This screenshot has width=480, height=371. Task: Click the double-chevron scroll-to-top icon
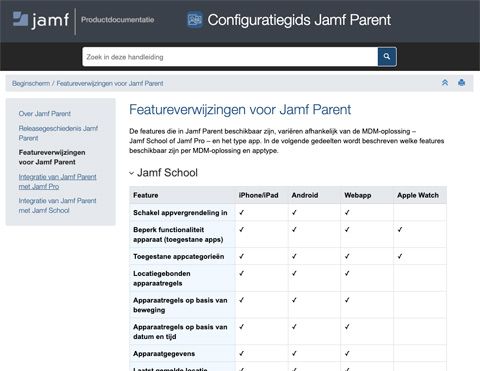coord(445,83)
